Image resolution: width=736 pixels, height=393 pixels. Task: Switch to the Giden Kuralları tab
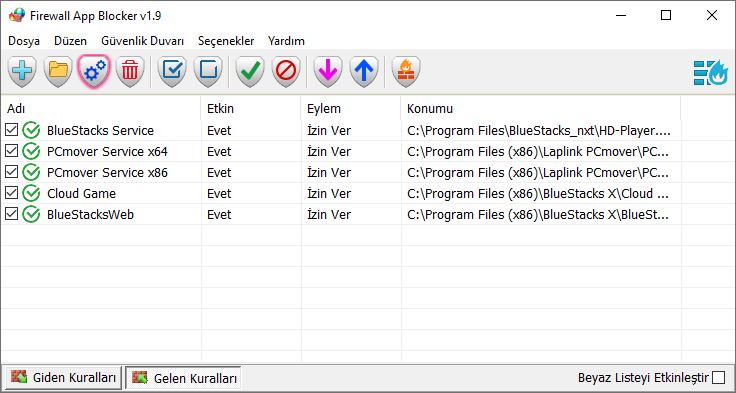coord(62,378)
